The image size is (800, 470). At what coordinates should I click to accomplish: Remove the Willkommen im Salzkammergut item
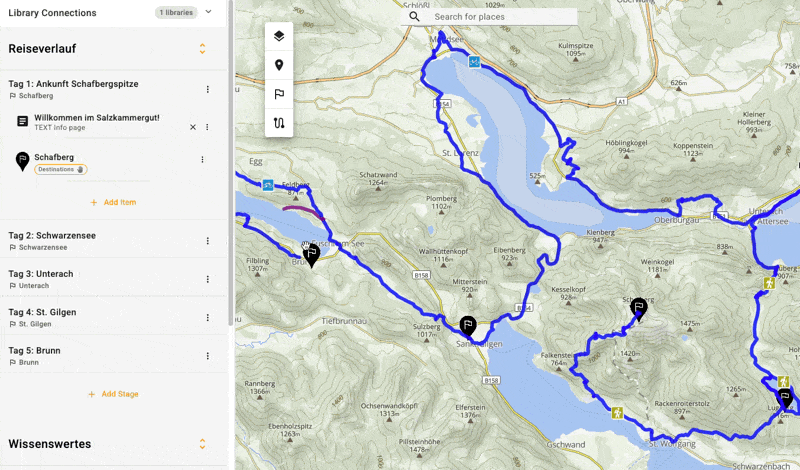193,127
